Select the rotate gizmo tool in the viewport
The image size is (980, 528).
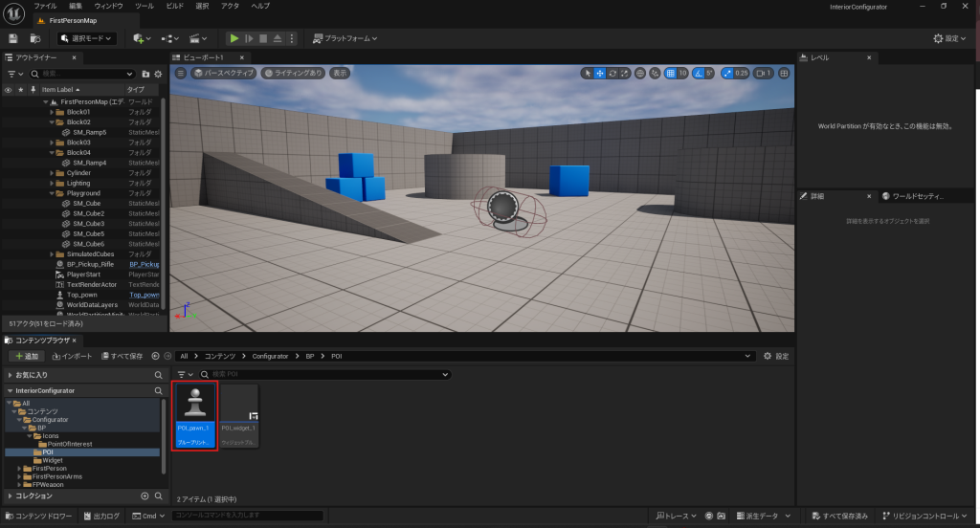click(612, 73)
